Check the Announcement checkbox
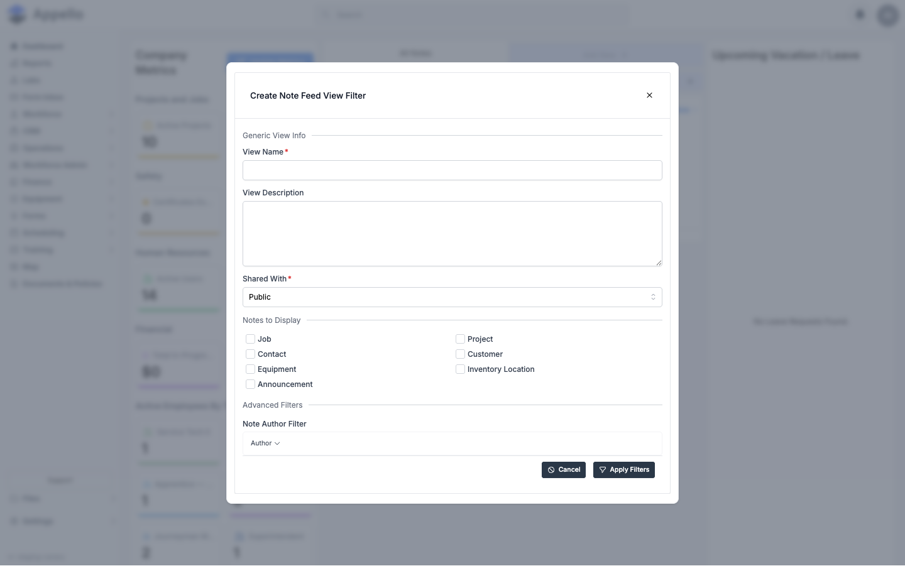This screenshot has width=905, height=588. coord(250,384)
